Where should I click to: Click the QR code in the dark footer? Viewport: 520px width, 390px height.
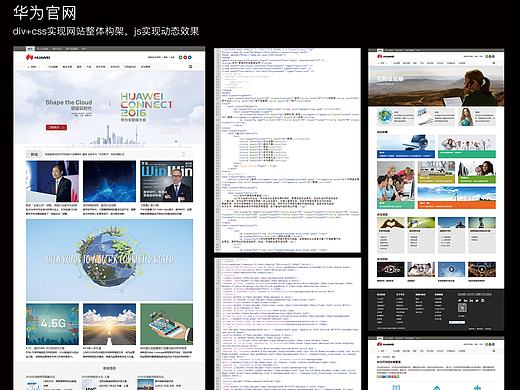coord(462,308)
